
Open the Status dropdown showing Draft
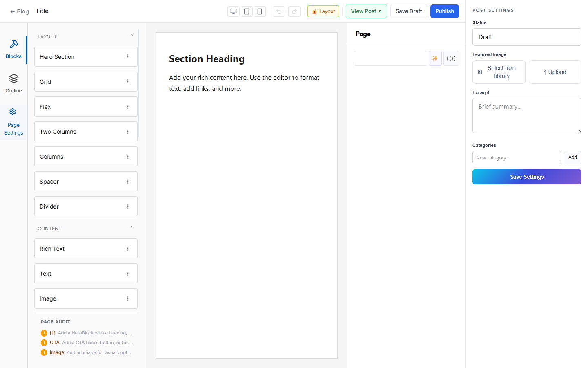click(527, 37)
